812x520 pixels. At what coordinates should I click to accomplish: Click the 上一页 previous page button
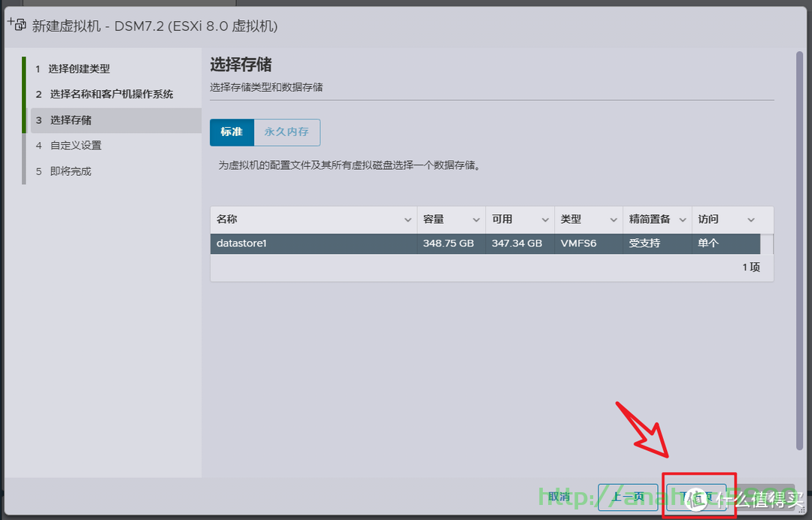(x=628, y=497)
